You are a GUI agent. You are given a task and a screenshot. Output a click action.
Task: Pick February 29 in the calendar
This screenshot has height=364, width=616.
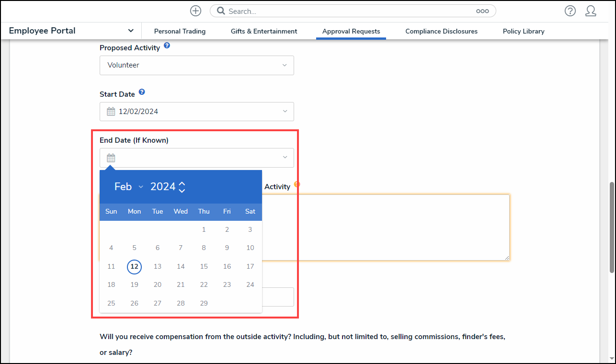coord(204,303)
